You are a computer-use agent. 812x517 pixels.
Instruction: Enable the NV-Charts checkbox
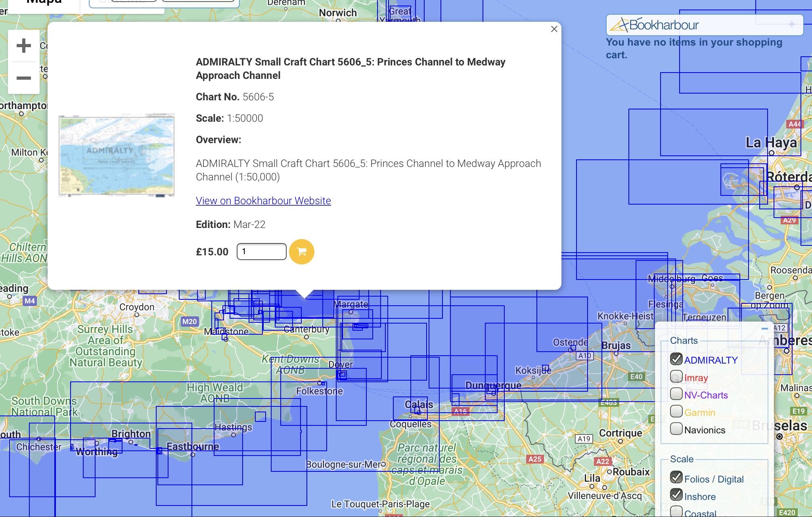(676, 394)
